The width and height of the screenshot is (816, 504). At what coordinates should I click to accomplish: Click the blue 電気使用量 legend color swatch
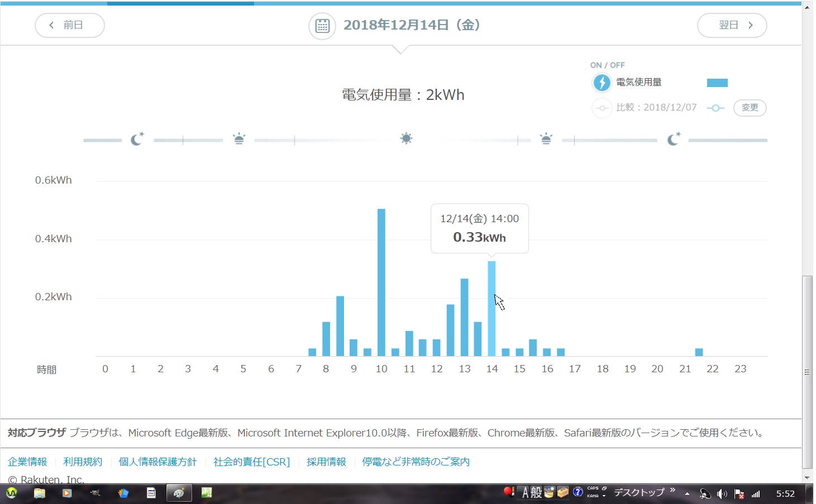(x=717, y=83)
